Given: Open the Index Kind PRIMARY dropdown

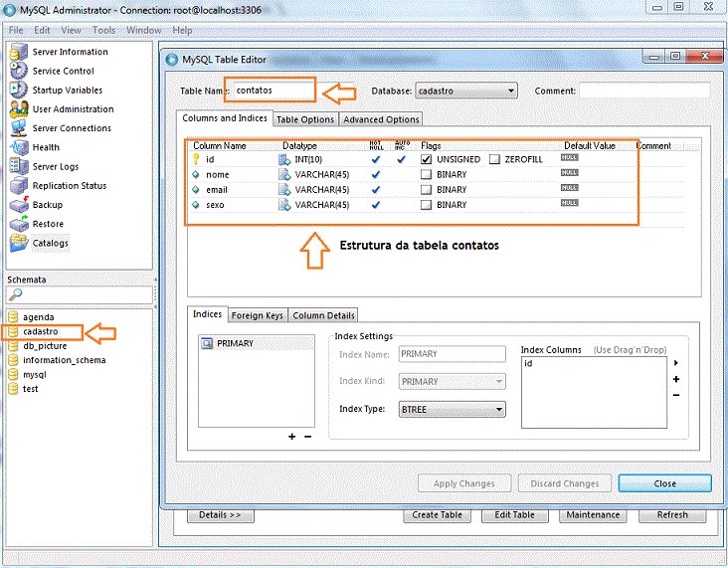Looking at the screenshot, I should coord(452,381).
